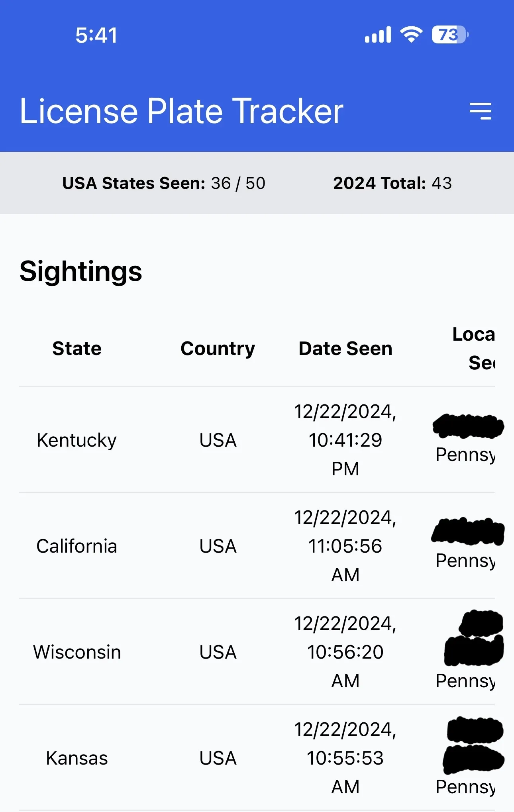Tap the 2024 Total counter
The height and width of the screenshot is (812, 514).
point(392,183)
